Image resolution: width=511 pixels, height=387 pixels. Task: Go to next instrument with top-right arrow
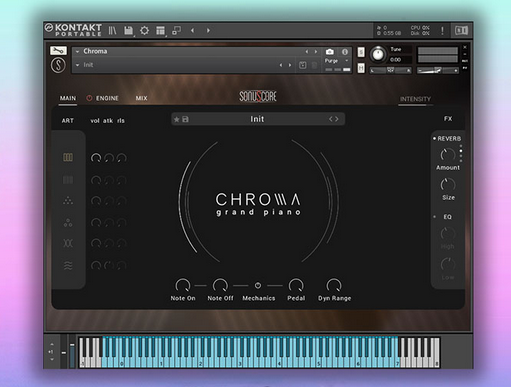[x=208, y=30]
